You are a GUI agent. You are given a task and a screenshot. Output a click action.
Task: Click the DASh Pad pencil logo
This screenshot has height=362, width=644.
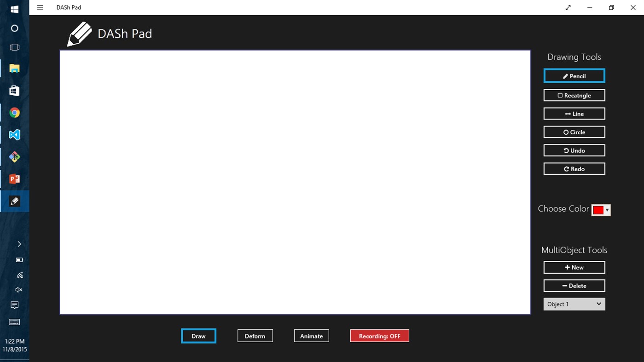[x=79, y=34]
